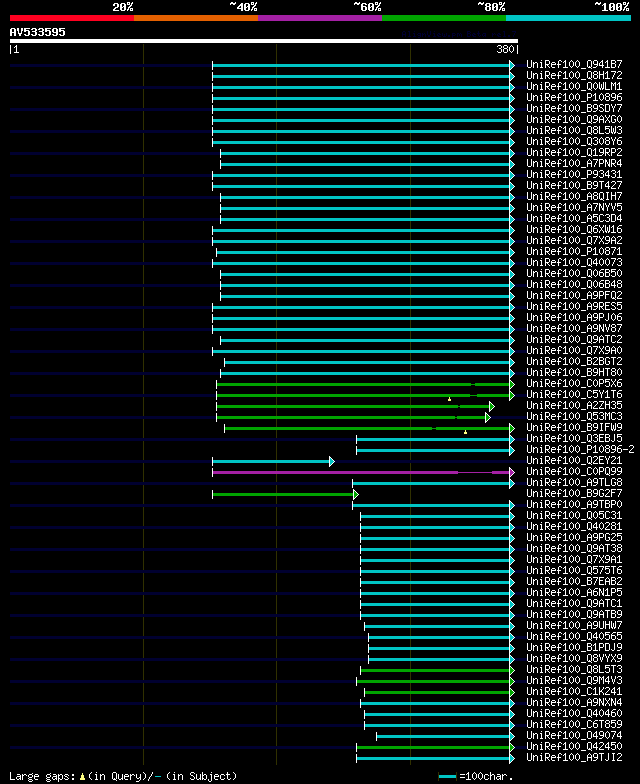
Task: Open the UniRef100_Q9ATC2 label
Action: (x=574, y=340)
